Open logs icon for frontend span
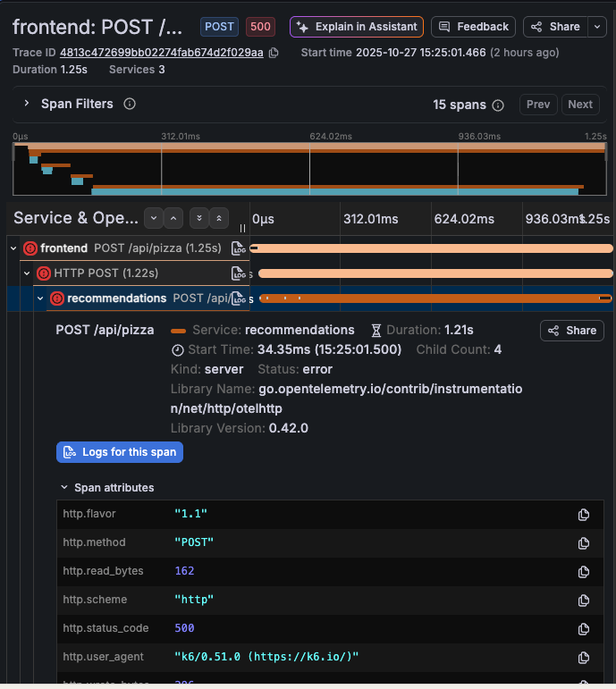The image size is (616, 689). [238, 248]
